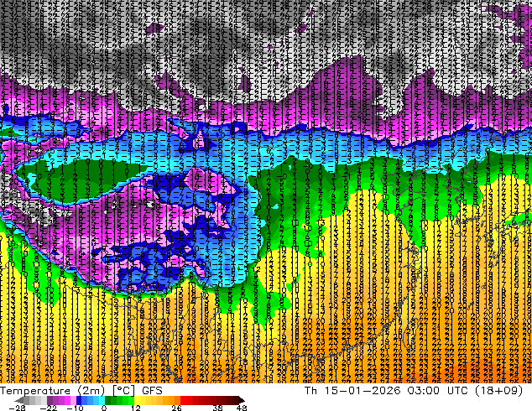The image size is (532, 411).
Task: Click the '-28' legend label
Action: point(17,408)
